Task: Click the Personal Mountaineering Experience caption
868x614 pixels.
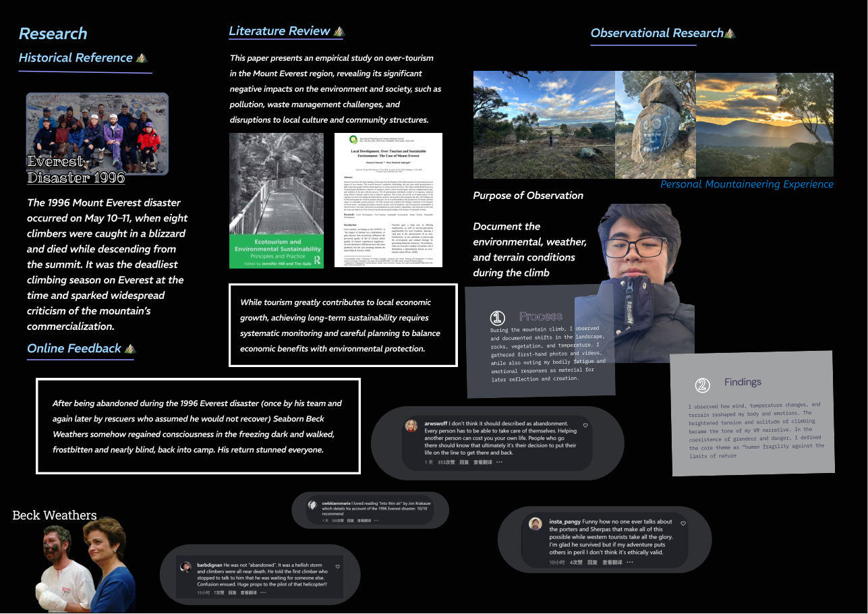Action: pos(747,184)
